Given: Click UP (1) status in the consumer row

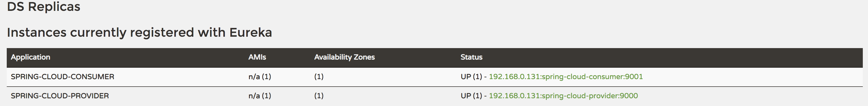Looking at the screenshot, I should 471,77.
